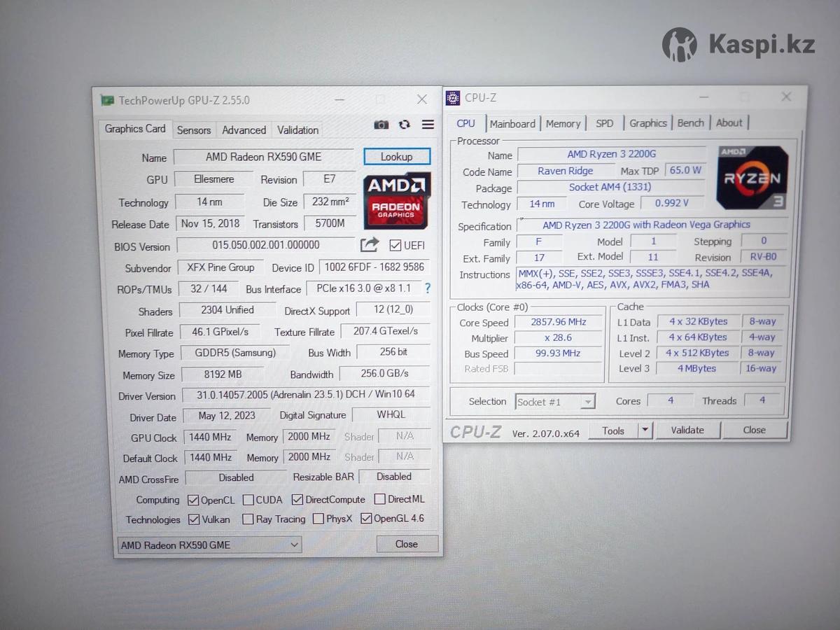Click the Subvendor value XFX Pine Group
840x630 pixels.
coord(220,267)
